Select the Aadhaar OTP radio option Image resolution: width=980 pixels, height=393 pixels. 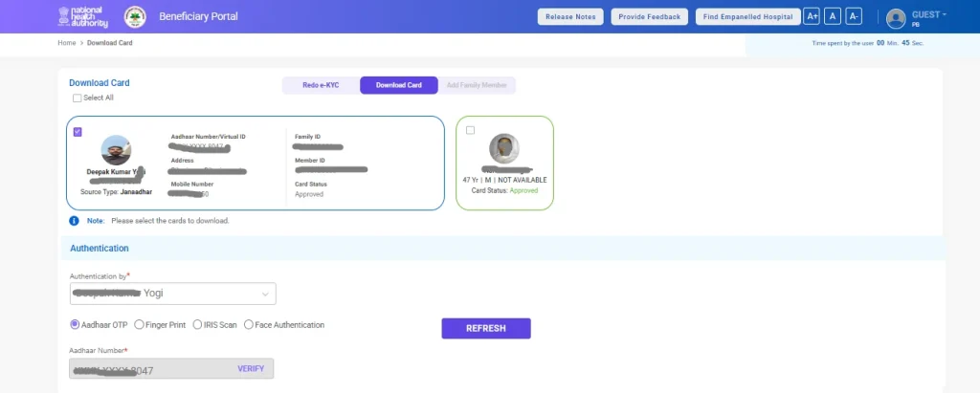coord(75,325)
